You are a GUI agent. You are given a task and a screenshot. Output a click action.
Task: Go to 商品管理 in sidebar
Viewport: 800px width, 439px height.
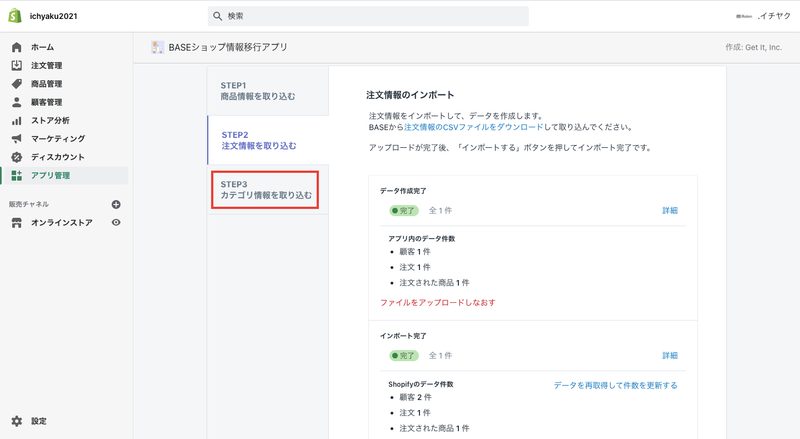pyautogui.click(x=46, y=84)
